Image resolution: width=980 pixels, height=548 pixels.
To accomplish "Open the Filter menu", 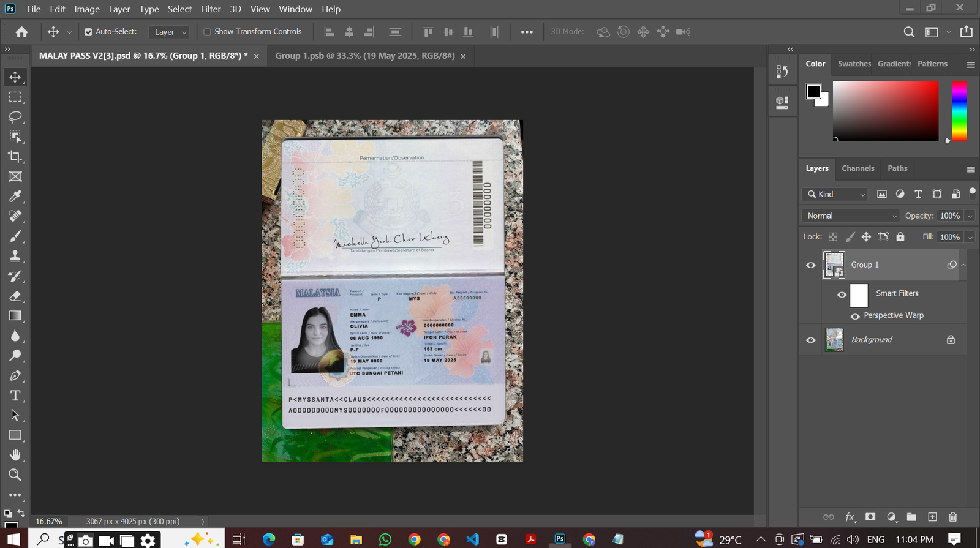I will tap(210, 9).
